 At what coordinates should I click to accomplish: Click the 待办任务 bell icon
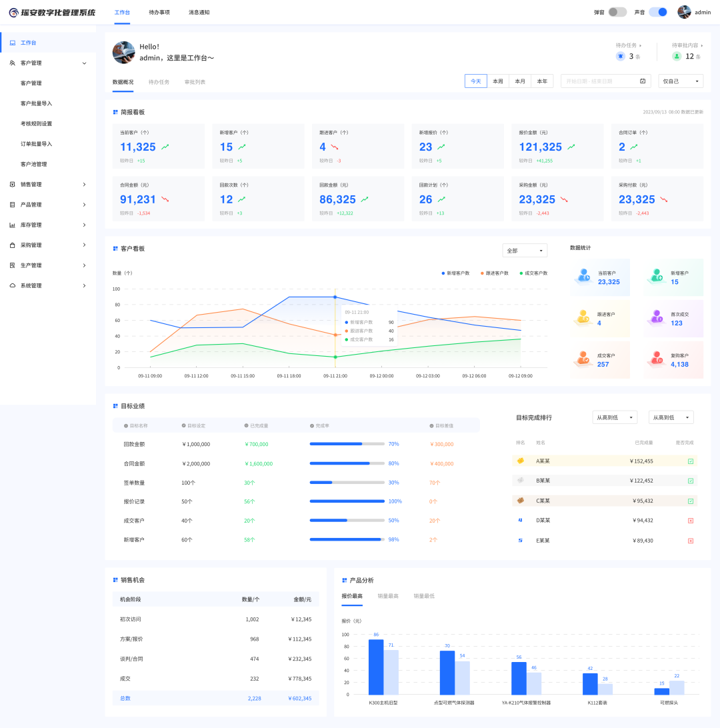(621, 57)
